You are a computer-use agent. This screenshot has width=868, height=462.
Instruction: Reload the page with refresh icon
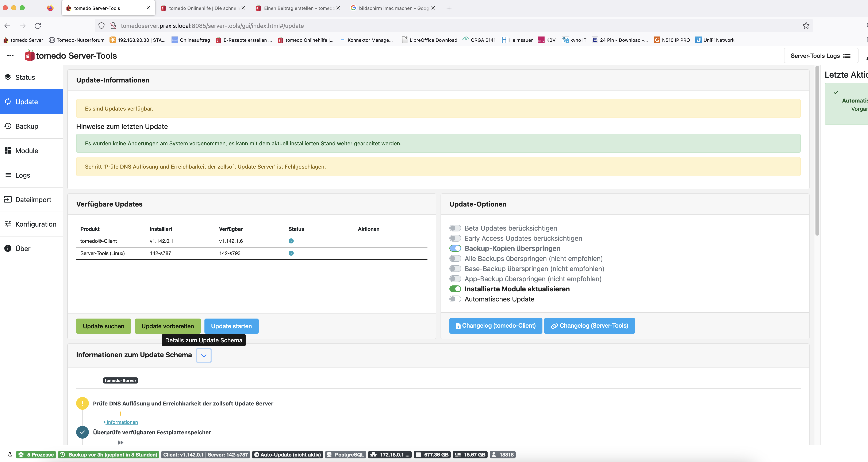38,26
